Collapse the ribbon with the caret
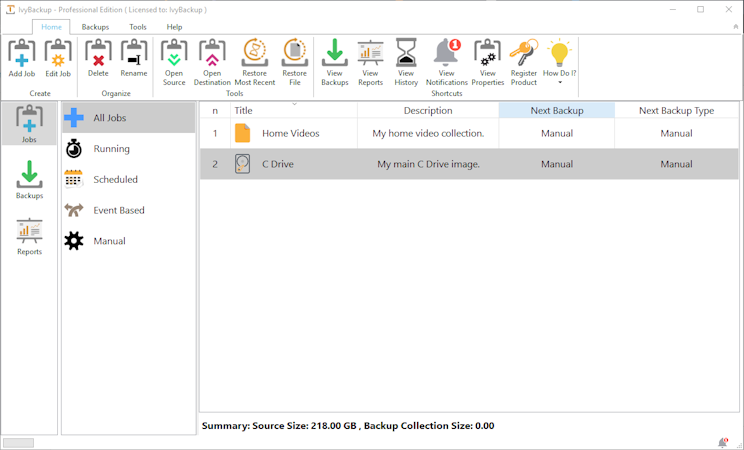This screenshot has height=450, width=744. [736, 27]
